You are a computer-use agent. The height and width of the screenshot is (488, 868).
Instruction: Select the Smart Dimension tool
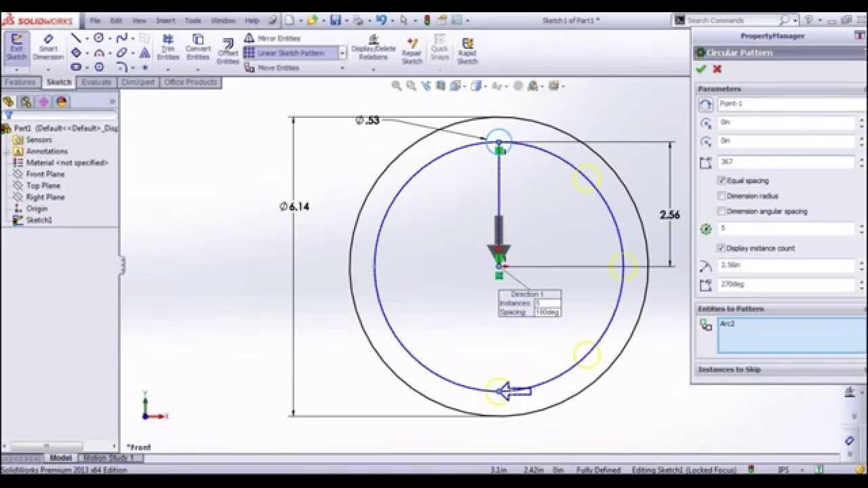(48, 47)
